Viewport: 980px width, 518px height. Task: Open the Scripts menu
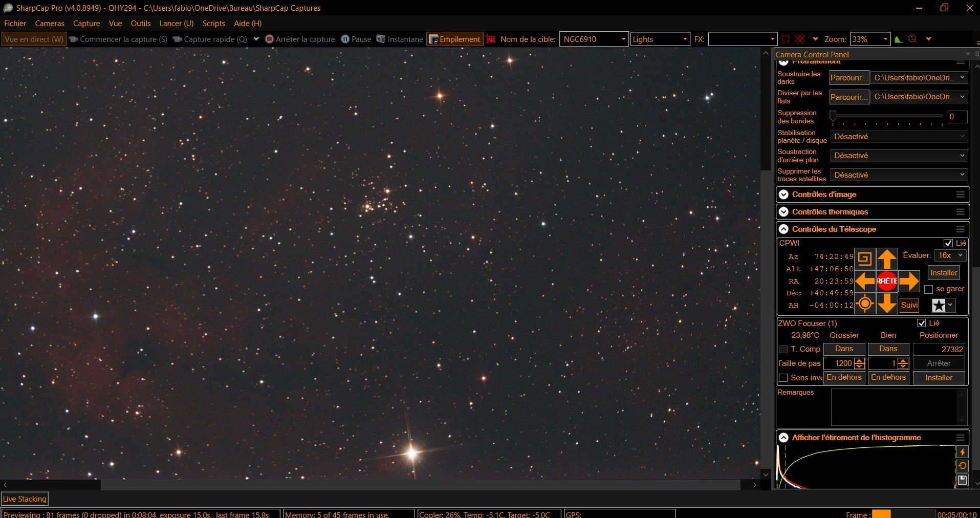tap(213, 24)
